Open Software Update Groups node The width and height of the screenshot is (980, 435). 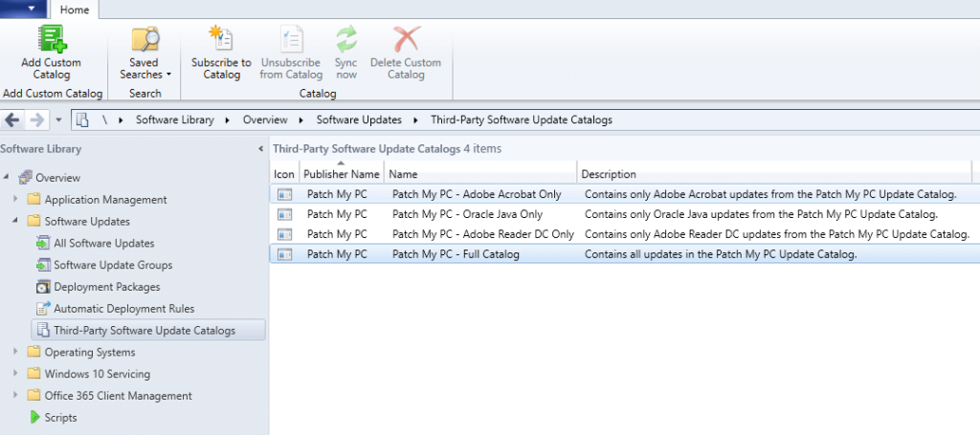tap(113, 265)
